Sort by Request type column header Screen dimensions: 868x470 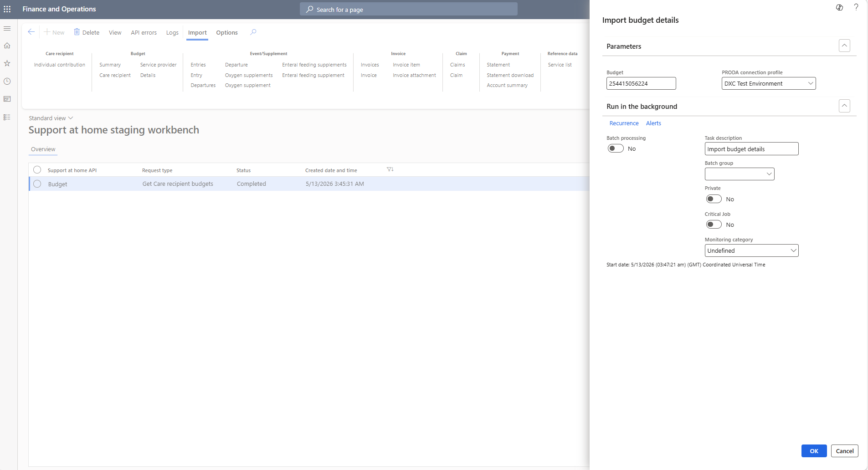157,170
